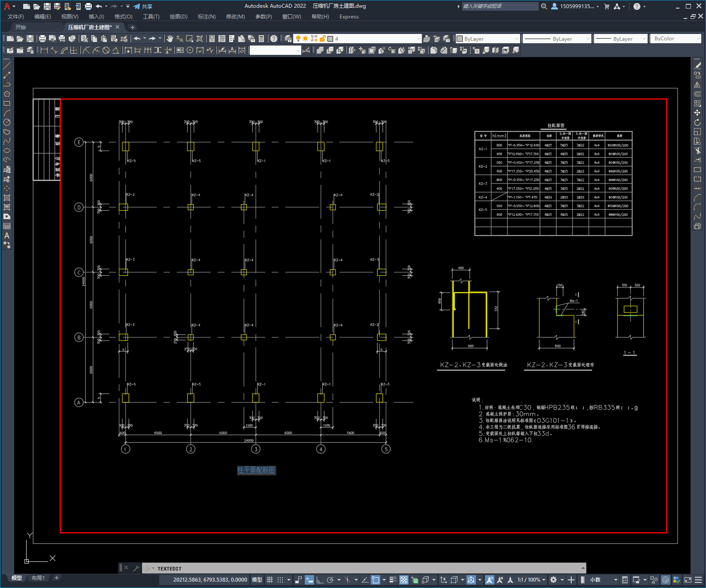
Task: Open the Express menu
Action: (349, 17)
